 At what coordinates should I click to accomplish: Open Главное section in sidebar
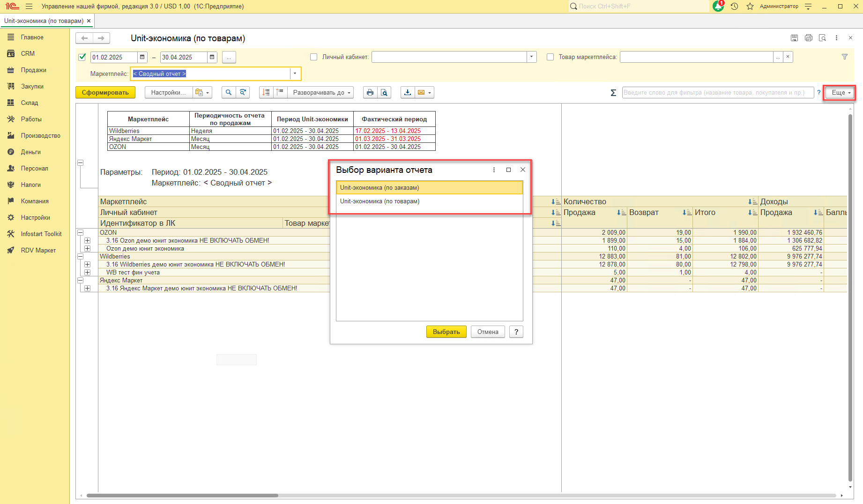35,37
